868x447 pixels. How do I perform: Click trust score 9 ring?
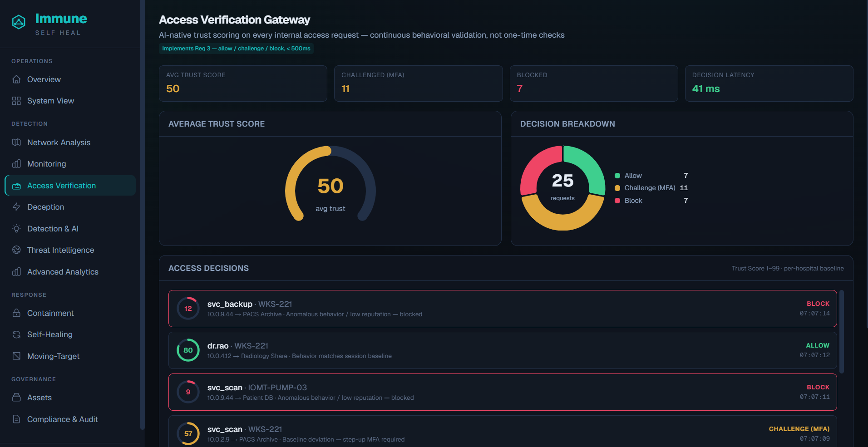[188, 392]
